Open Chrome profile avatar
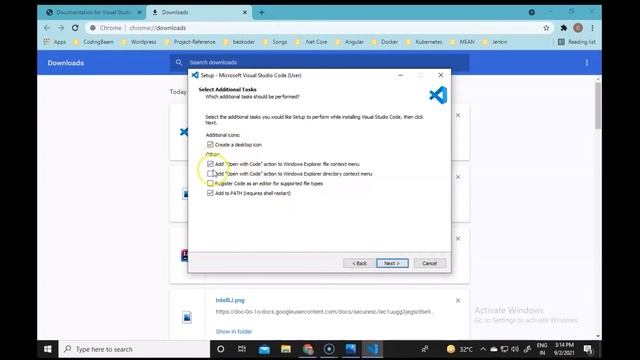The width and height of the screenshot is (640, 360). pos(578,28)
